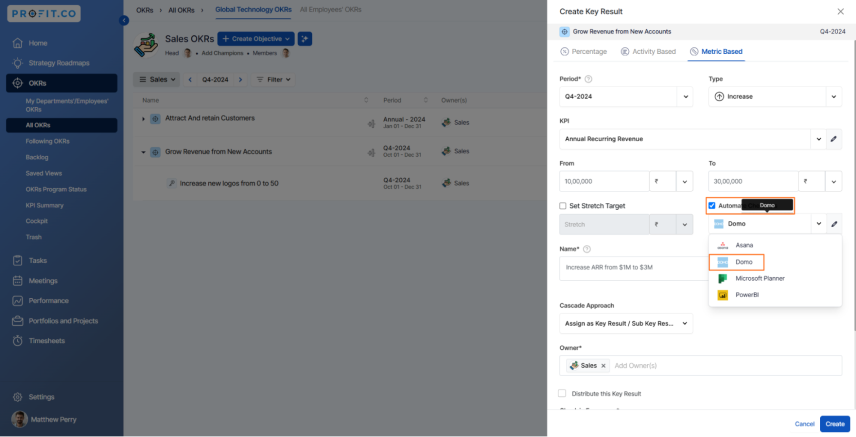Select the Metric Based tab
Viewport: 856px width, 437px height.
(x=716, y=51)
